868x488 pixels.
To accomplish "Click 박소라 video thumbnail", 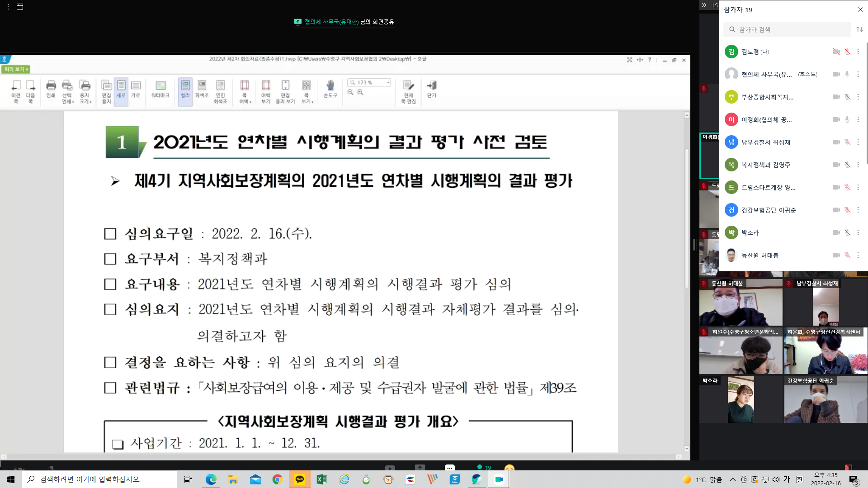I will coord(741,400).
